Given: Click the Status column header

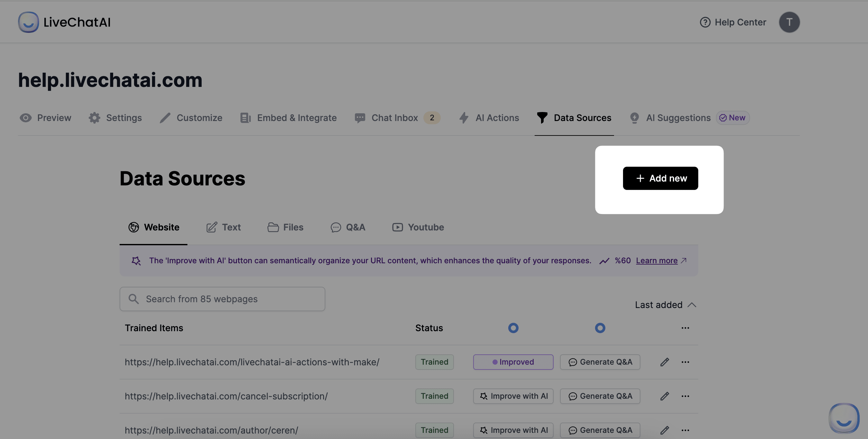Looking at the screenshot, I should coord(429,328).
